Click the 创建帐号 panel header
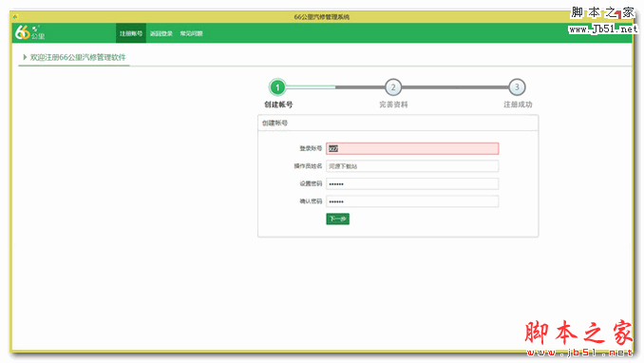The height and width of the screenshot is (363, 644). (x=398, y=123)
